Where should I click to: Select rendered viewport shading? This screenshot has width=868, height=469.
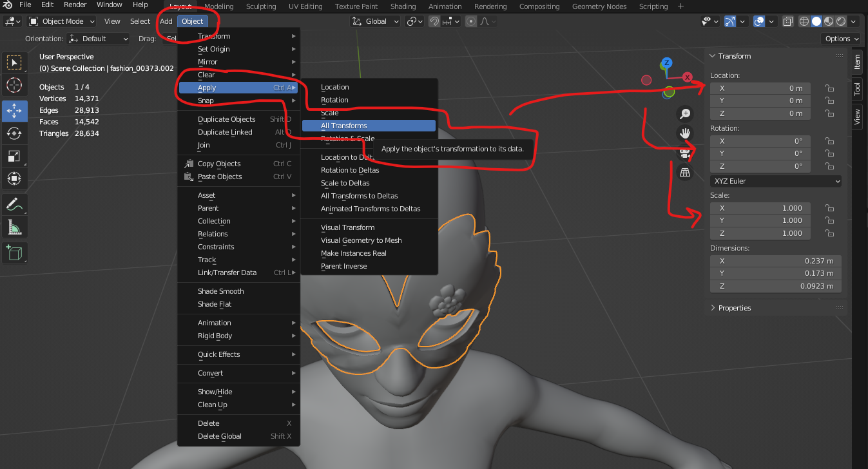point(840,21)
